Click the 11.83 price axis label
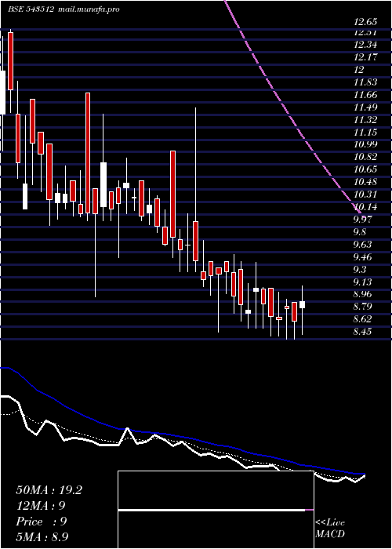Viewport: 392px width, 549px height. pos(366,82)
